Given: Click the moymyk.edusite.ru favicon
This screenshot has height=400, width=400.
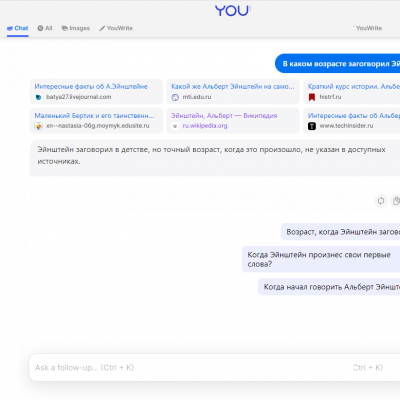Looking at the screenshot, I should pos(39,126).
